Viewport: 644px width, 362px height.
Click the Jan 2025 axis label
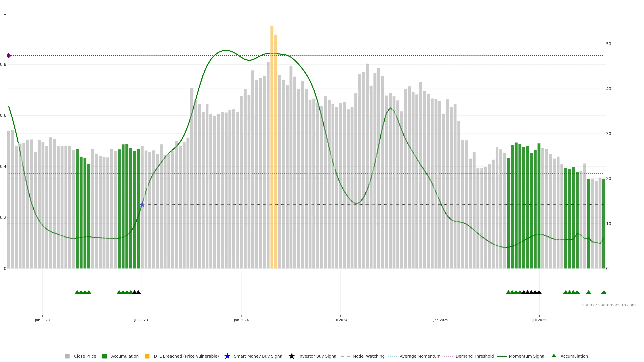pos(441,320)
